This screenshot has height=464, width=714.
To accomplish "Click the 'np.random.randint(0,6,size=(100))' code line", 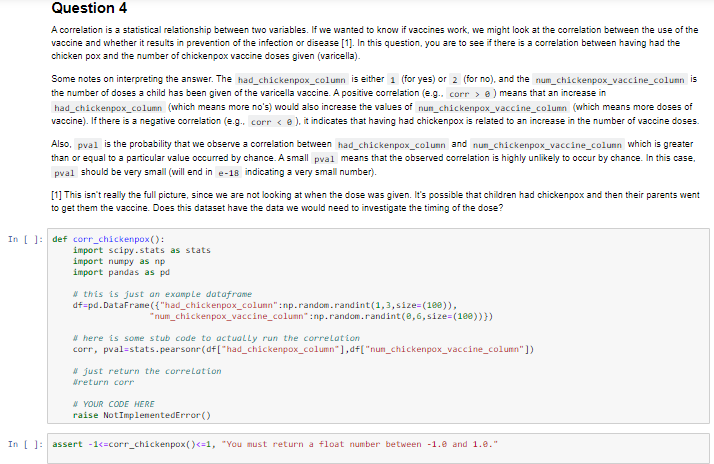I will [x=321, y=316].
